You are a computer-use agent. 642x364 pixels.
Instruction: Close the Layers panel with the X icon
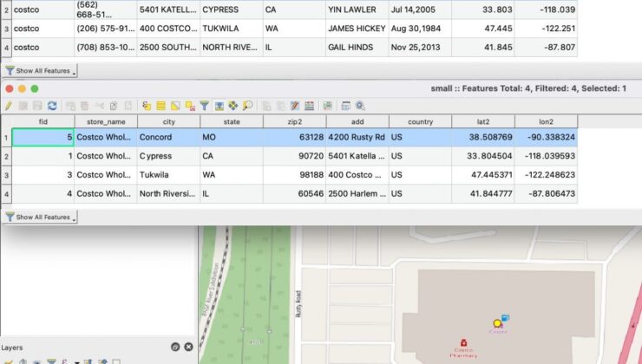pos(188,347)
